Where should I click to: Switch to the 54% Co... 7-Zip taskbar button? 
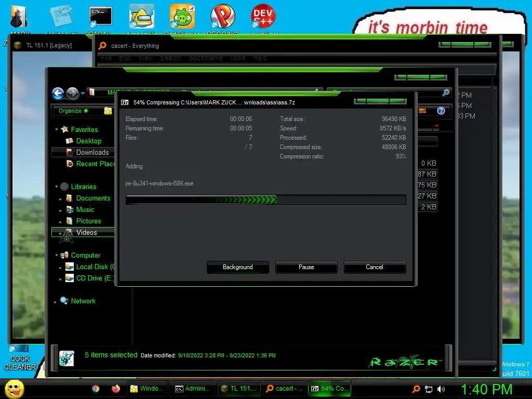[x=329, y=389]
